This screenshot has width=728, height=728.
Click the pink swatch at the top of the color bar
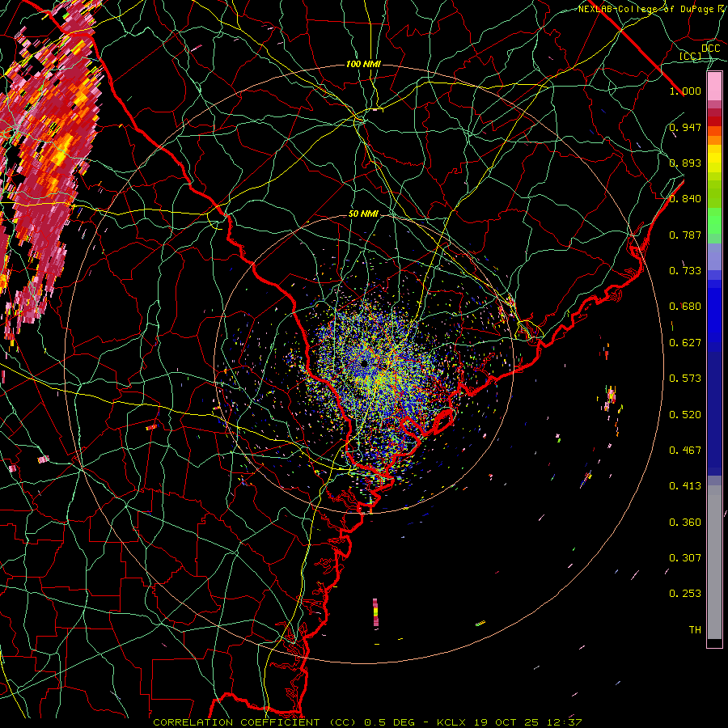714,87
